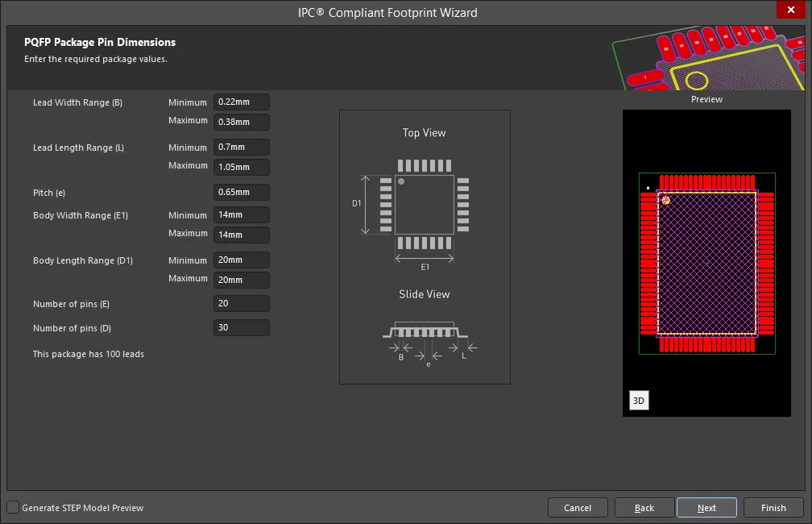Go back with the Back button

click(644, 508)
